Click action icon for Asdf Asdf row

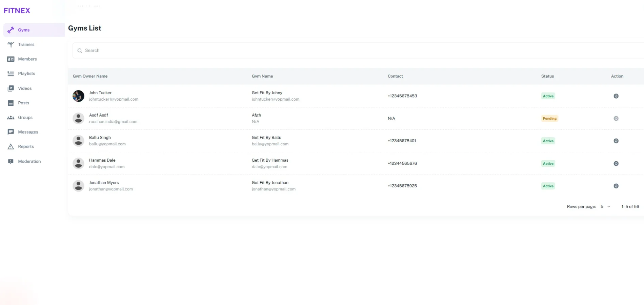tap(616, 118)
